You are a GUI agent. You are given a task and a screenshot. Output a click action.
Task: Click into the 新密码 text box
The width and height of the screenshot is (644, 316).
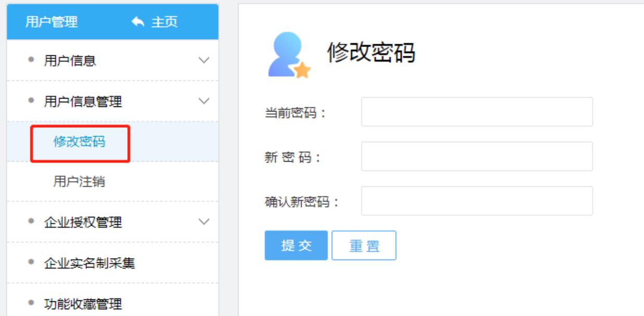(477, 156)
